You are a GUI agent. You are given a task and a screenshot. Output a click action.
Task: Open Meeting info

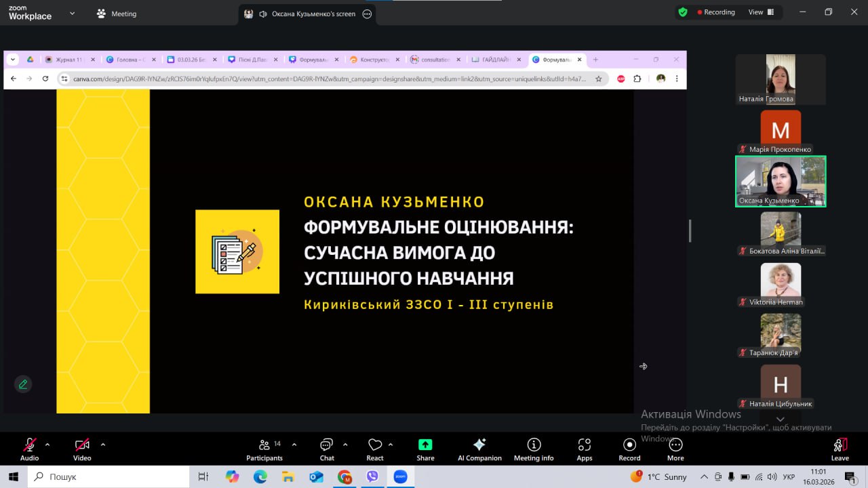coord(534,449)
